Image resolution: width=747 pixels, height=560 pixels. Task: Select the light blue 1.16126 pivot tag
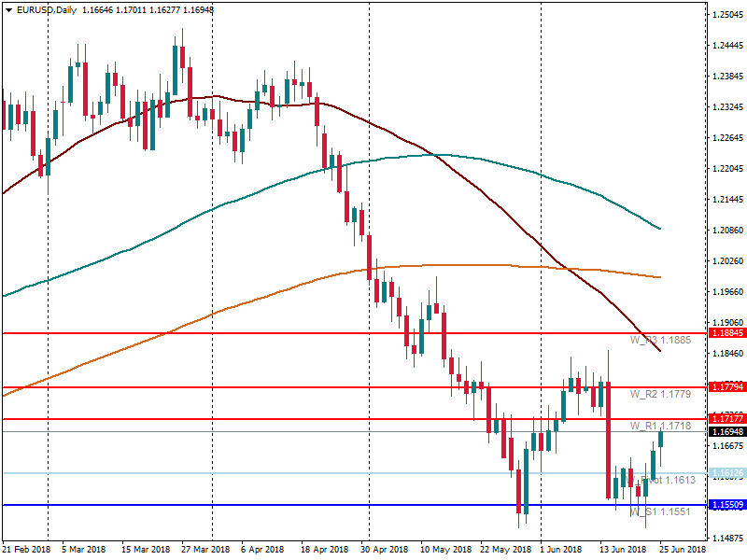727,473
